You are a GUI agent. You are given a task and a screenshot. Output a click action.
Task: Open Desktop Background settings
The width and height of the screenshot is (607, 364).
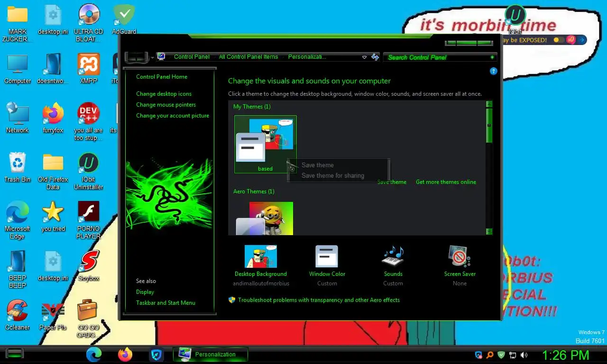pyautogui.click(x=261, y=265)
